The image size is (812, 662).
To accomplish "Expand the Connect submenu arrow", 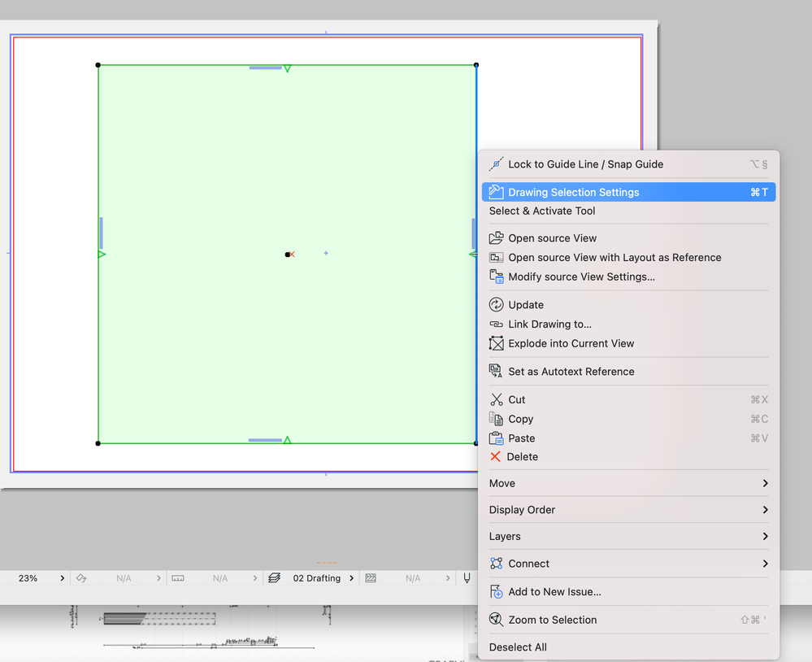I will click(x=765, y=564).
